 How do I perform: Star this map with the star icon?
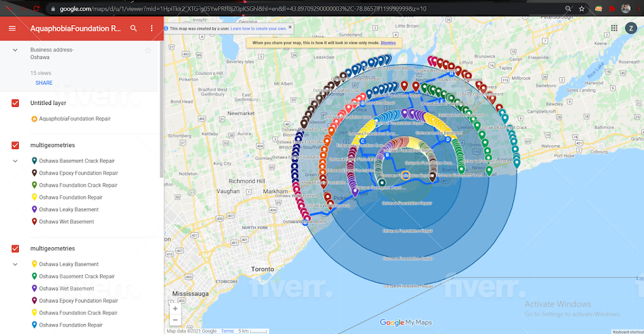click(x=148, y=50)
